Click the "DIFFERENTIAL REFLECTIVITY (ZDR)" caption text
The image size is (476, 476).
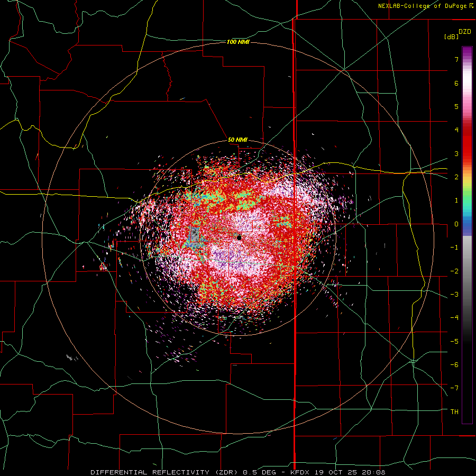pyautogui.click(x=166, y=472)
